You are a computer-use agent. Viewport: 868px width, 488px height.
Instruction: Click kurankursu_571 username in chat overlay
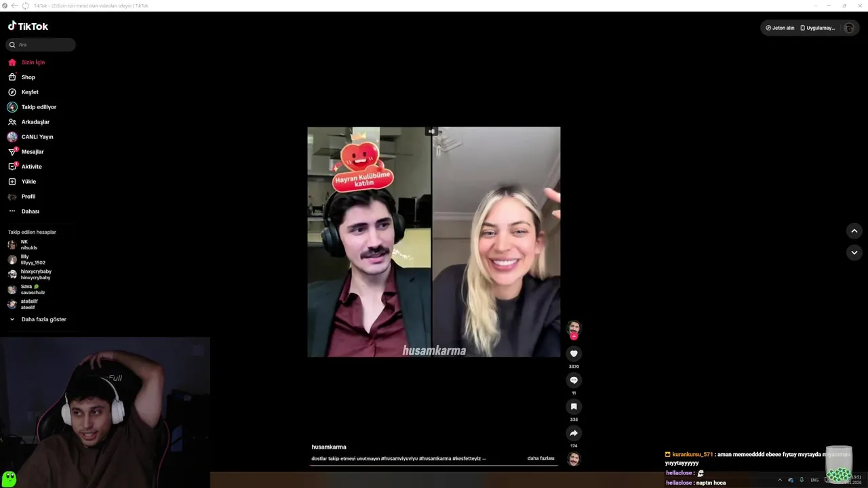pos(692,455)
